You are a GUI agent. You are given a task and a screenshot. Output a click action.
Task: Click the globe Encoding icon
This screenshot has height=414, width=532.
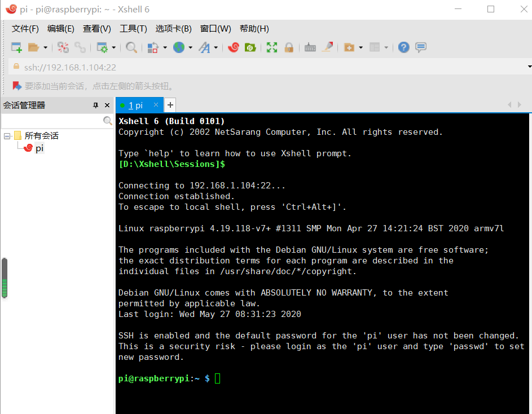click(x=179, y=47)
